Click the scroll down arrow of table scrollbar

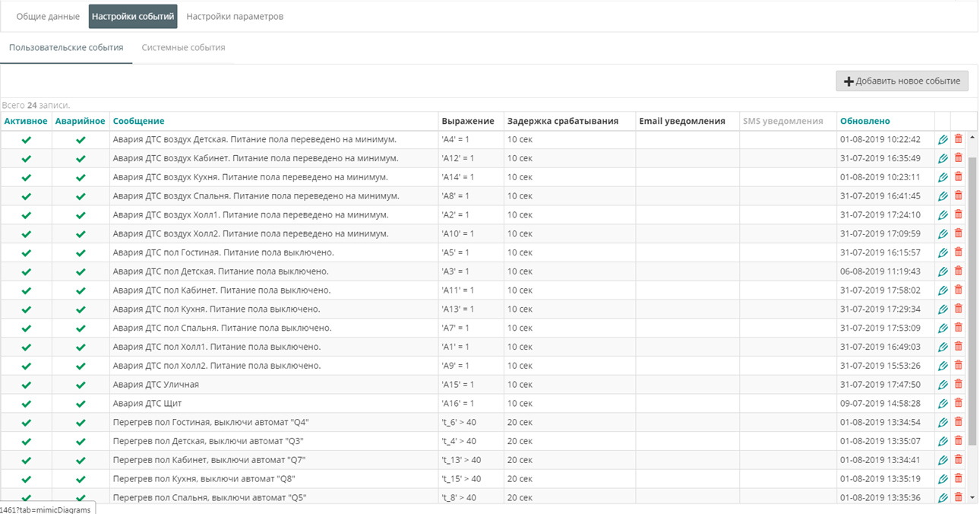[973, 497]
